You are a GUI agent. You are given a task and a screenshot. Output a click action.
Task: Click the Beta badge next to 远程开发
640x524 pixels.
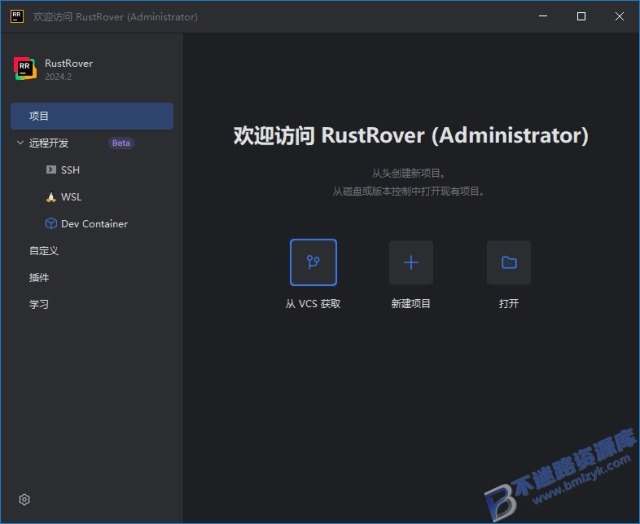coord(121,143)
